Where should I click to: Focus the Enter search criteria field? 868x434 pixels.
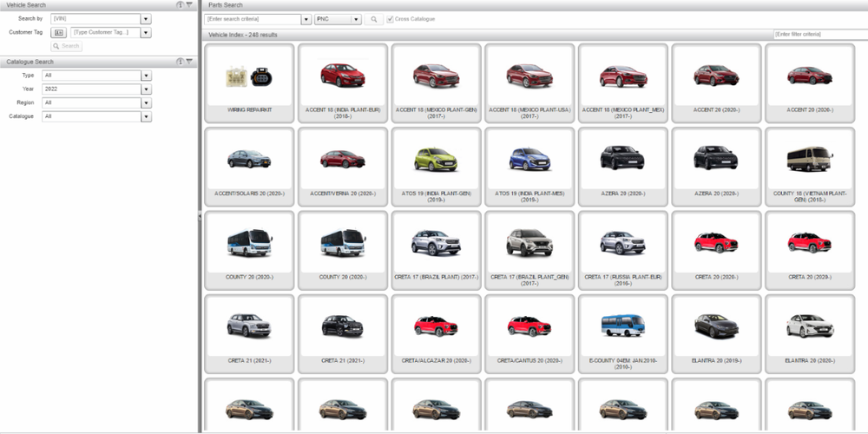253,19
